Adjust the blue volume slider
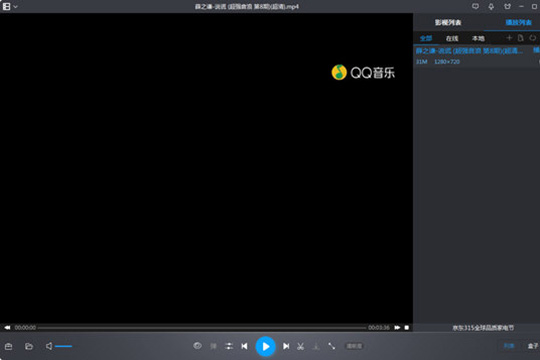The image size is (540, 360). (63, 346)
